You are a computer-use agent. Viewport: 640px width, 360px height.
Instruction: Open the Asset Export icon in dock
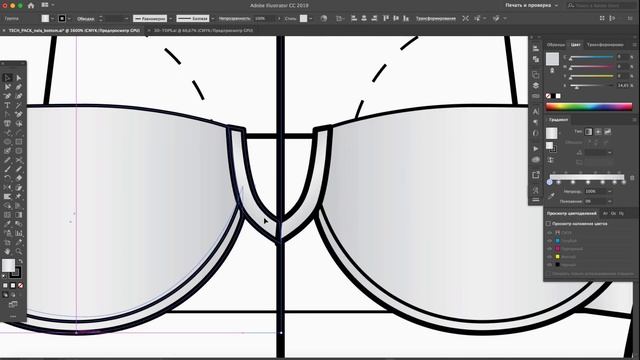coord(536,175)
